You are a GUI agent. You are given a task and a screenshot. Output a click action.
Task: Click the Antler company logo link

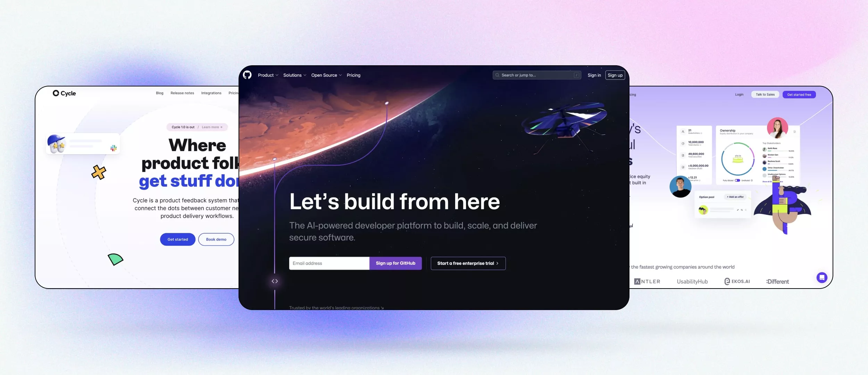point(646,281)
